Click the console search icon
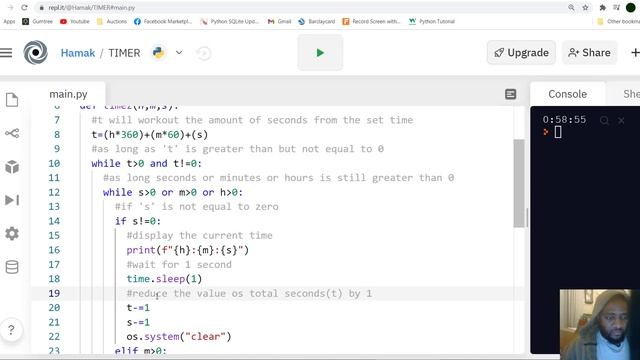This screenshot has height=360, width=640. [x=604, y=120]
